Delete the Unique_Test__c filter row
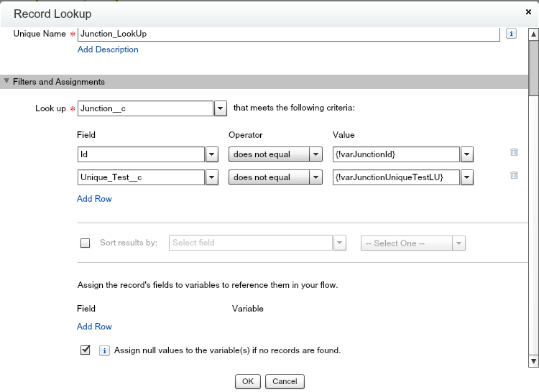The height and width of the screenshot is (392, 539). click(x=514, y=175)
